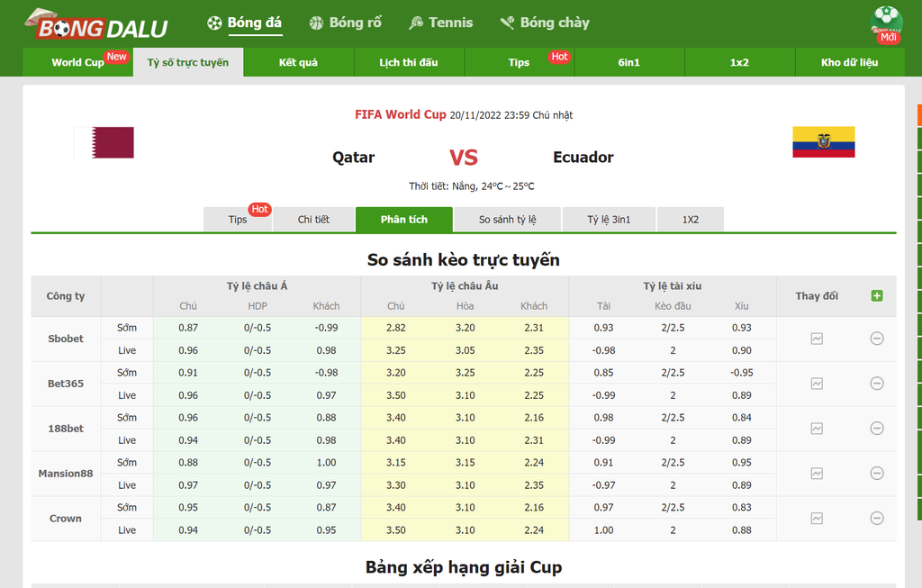Remove the Mansion88 row with minus icon

(877, 473)
